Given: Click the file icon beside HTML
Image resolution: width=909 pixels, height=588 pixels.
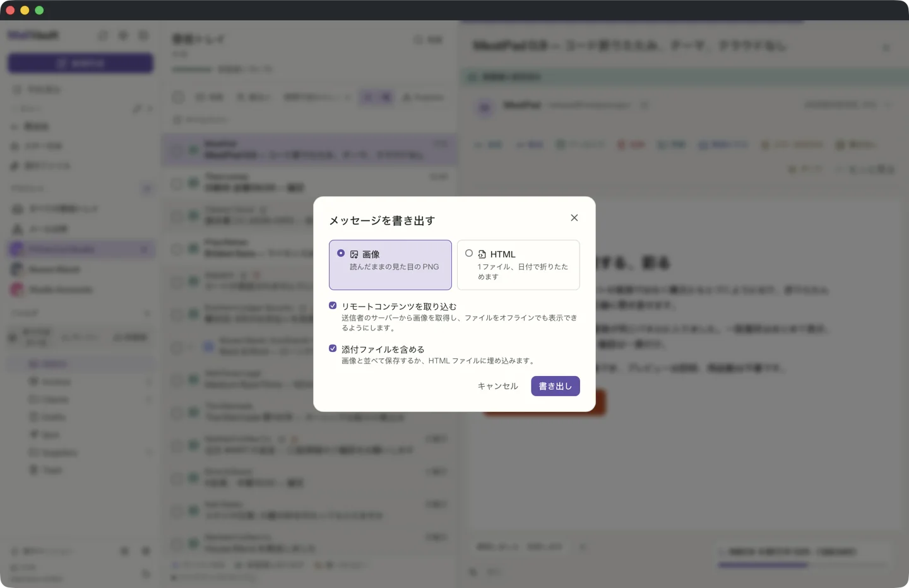Looking at the screenshot, I should point(482,254).
